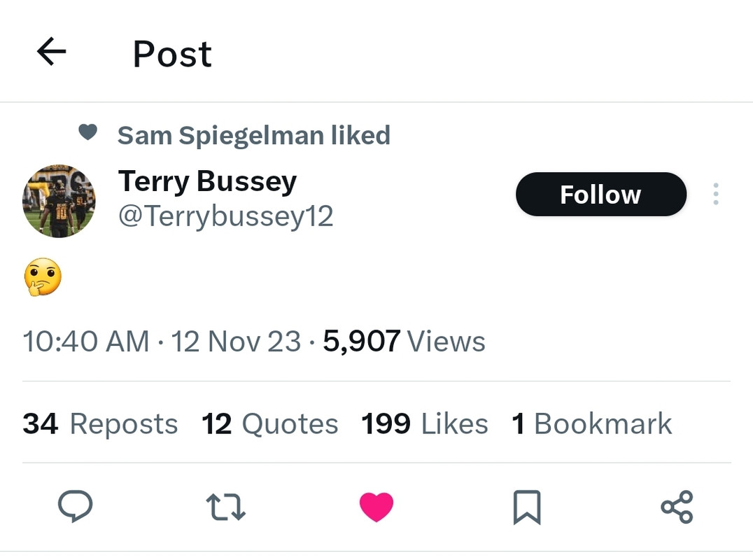753x560 pixels.
Task: View the 34 Reposts list
Action: [100, 423]
